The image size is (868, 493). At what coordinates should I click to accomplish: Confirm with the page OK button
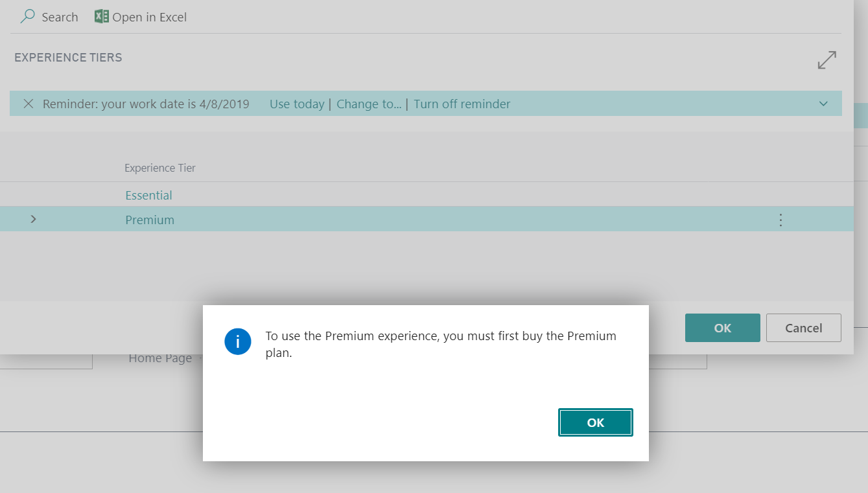(x=722, y=328)
